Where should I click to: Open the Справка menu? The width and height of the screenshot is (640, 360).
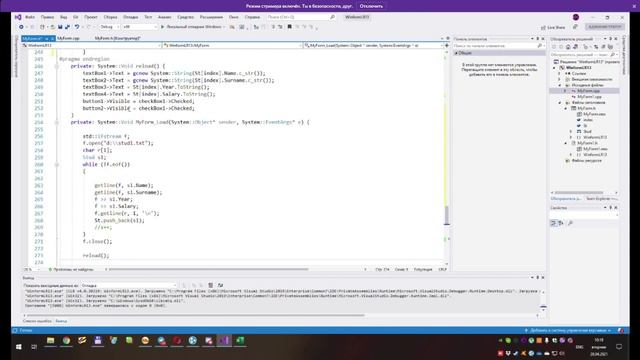(x=252, y=17)
